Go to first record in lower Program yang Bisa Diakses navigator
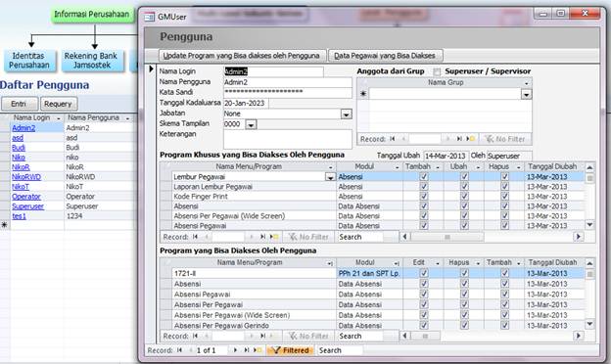611x364 pixels. 195,336
